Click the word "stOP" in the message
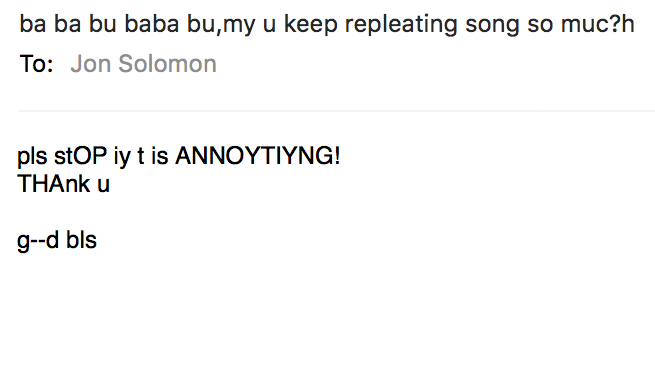This screenshot has height=372, width=655. point(80,157)
